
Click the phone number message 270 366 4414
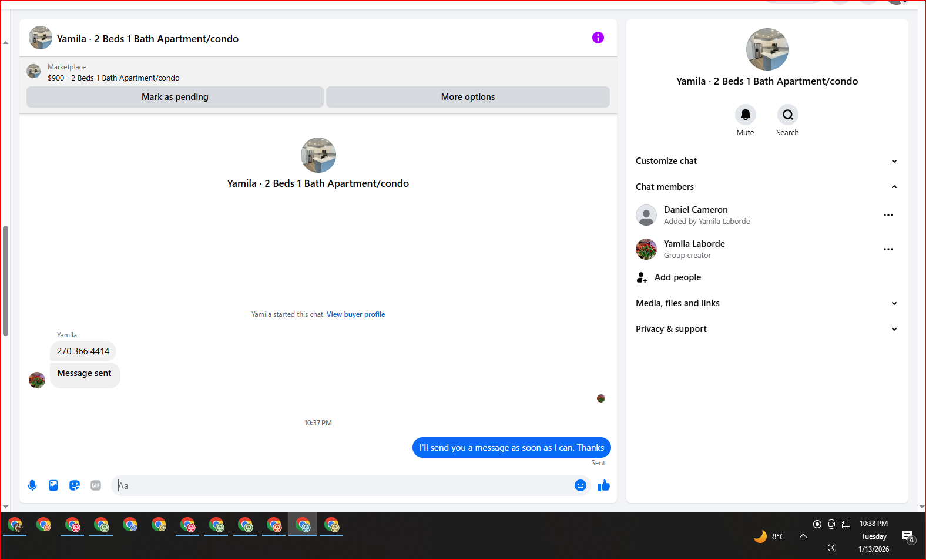[x=83, y=351]
